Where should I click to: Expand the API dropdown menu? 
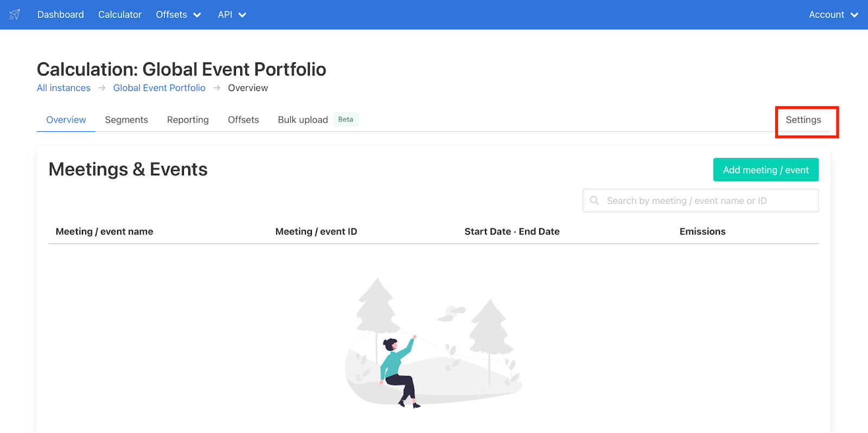tap(232, 15)
